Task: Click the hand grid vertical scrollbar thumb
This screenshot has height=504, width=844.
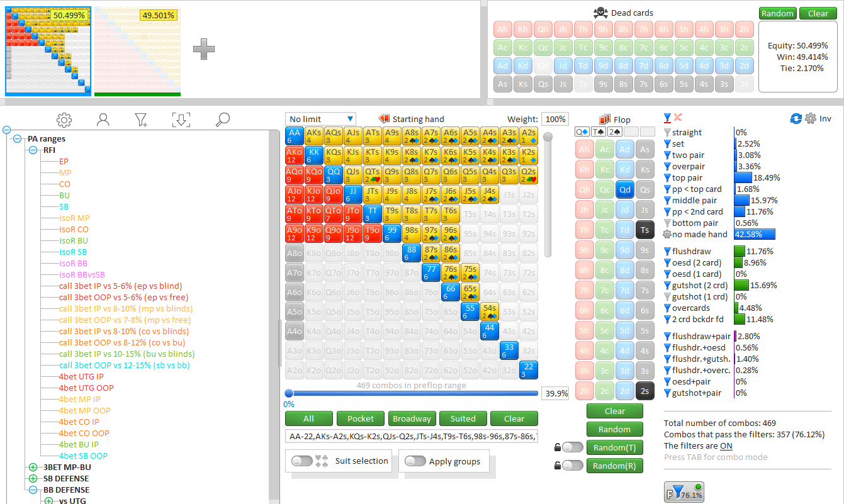Action: coord(548,137)
